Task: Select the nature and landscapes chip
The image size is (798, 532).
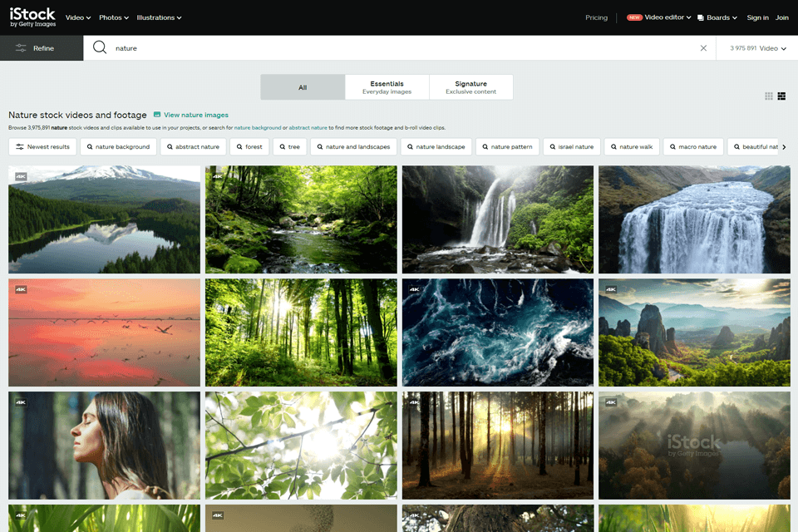Action: click(354, 146)
